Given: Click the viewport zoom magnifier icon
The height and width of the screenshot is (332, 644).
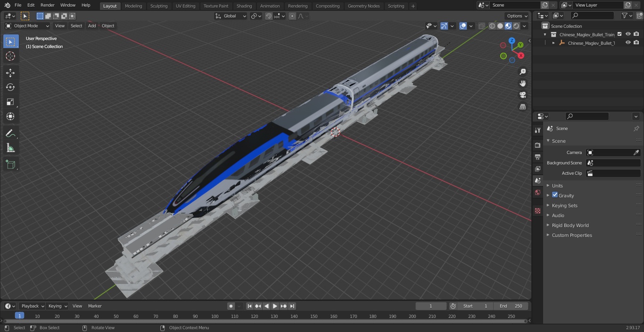Looking at the screenshot, I should coord(523,72).
